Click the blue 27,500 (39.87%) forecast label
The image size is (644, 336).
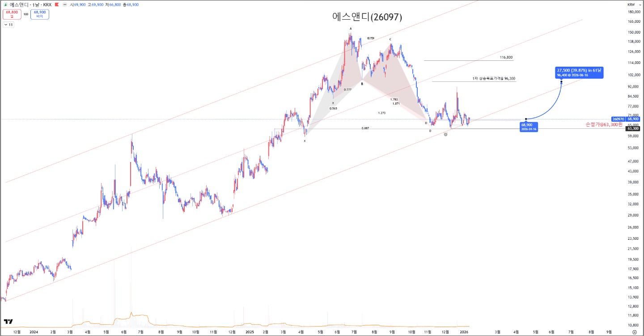(579, 72)
